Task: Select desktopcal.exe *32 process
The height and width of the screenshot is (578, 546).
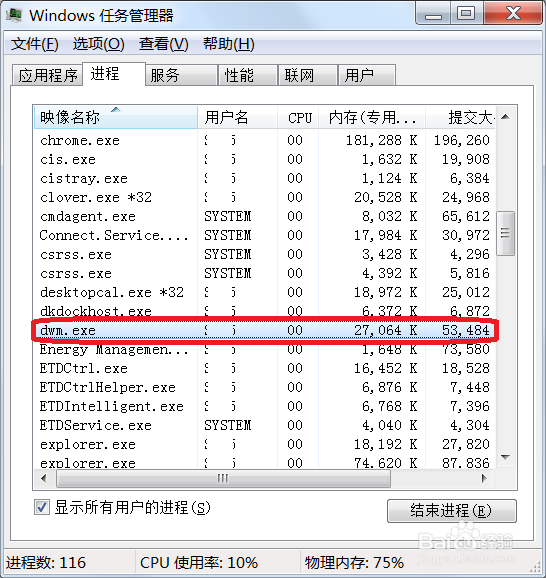Action: tap(265, 292)
